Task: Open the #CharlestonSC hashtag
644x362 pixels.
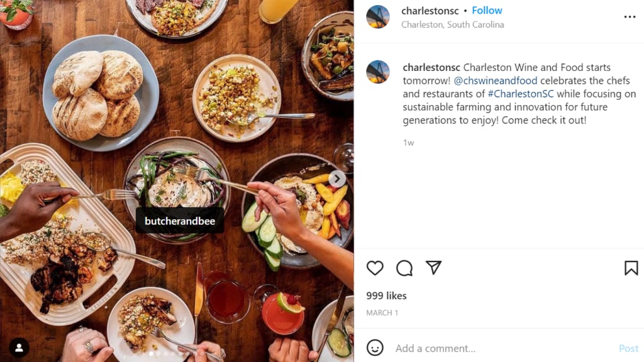Action: 520,94
